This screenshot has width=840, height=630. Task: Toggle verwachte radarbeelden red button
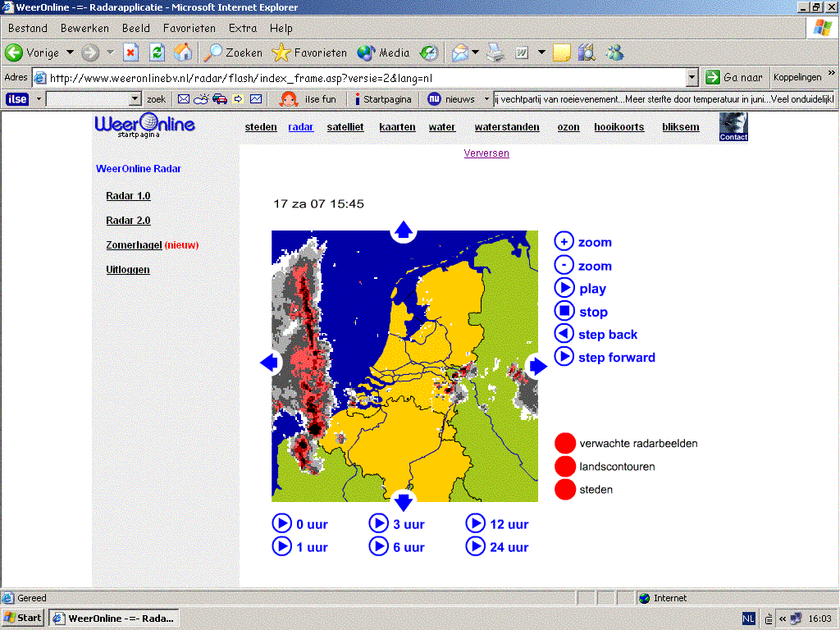click(x=565, y=443)
